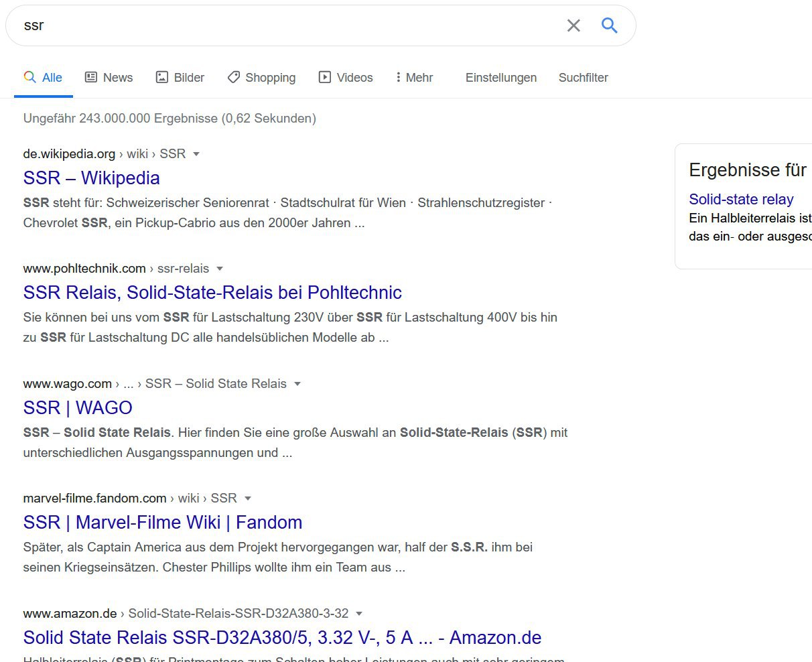The image size is (812, 662).
Task: Open the Videos tab
Action: point(346,78)
